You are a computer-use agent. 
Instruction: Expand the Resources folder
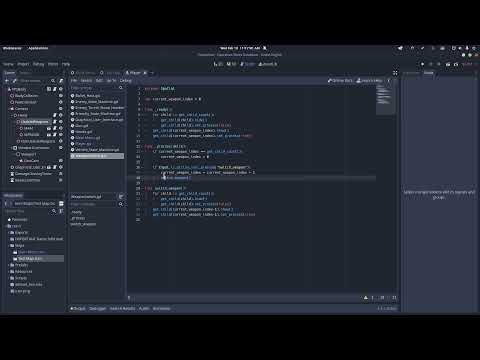(9, 271)
